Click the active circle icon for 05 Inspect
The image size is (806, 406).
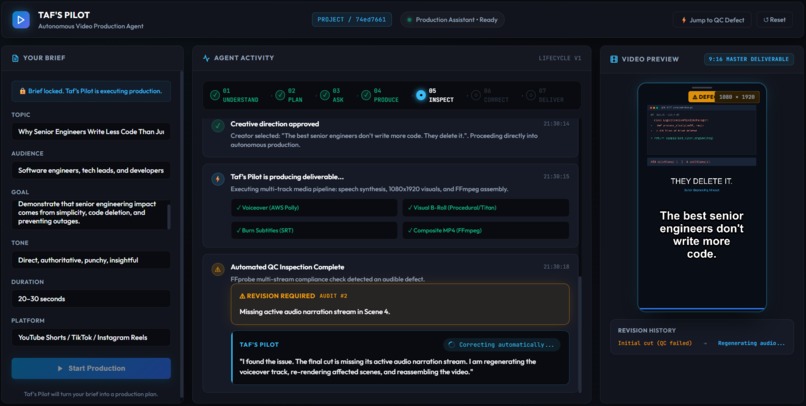coord(420,95)
